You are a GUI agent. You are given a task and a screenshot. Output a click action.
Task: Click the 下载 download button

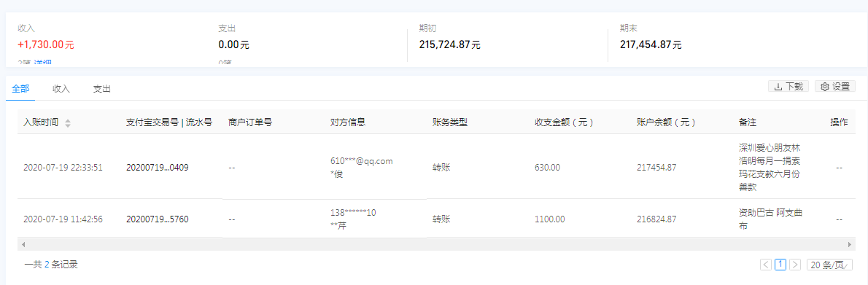point(788,86)
